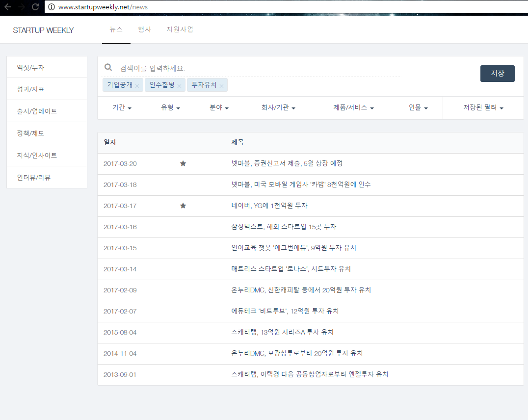Open article 삼성넥스트, 해외 스타트업 15곳 투자
The width and height of the screenshot is (528, 420).
pos(284,227)
